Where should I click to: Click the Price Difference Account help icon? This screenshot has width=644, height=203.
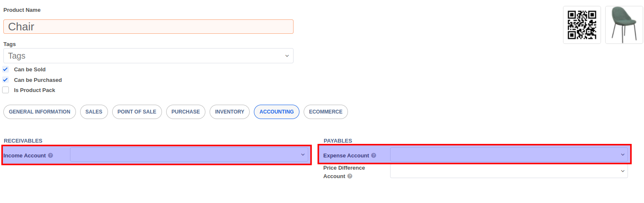click(x=350, y=176)
